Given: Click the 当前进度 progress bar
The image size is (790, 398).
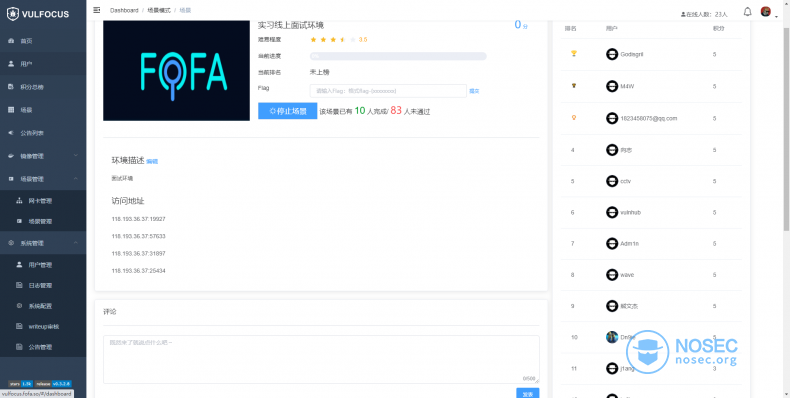Looking at the screenshot, I should coord(398,56).
